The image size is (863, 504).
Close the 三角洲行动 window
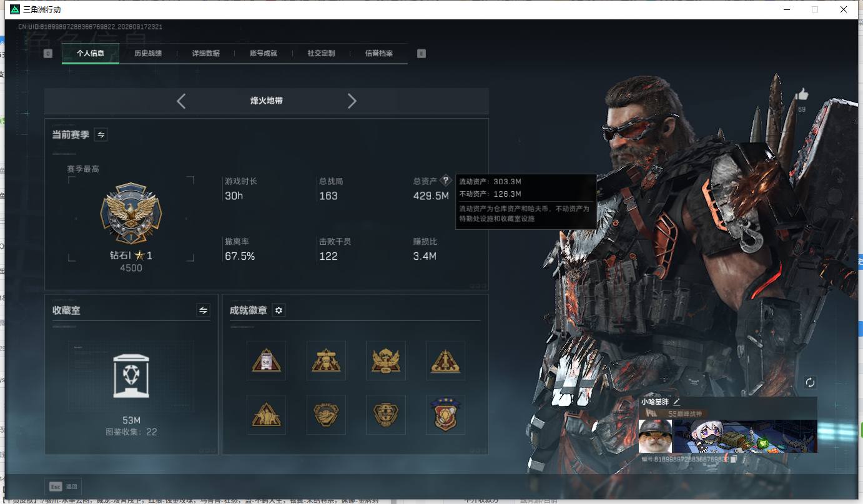[844, 9]
